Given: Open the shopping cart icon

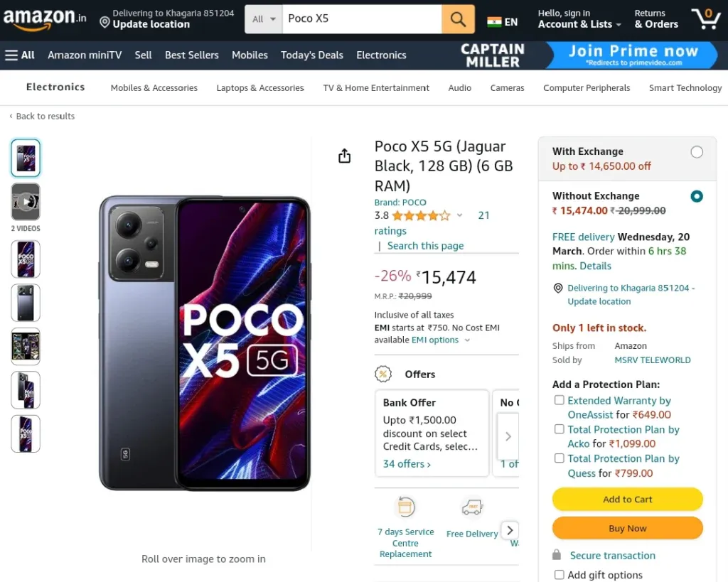Looking at the screenshot, I should tap(706, 18).
